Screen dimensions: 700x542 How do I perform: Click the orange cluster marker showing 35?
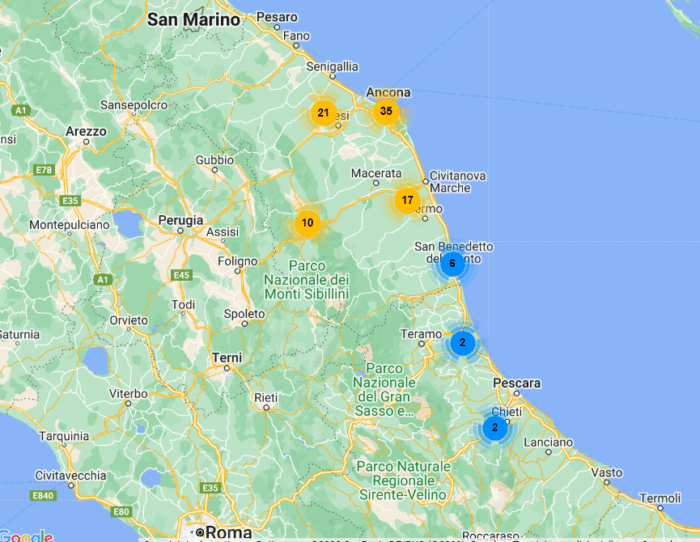pos(386,111)
